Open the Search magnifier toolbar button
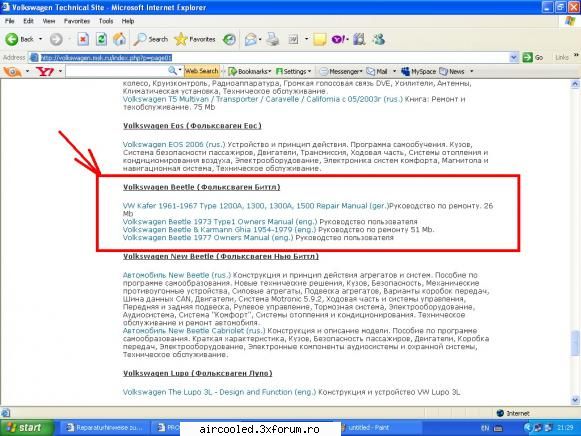The height and width of the screenshot is (436, 581). coord(150,39)
